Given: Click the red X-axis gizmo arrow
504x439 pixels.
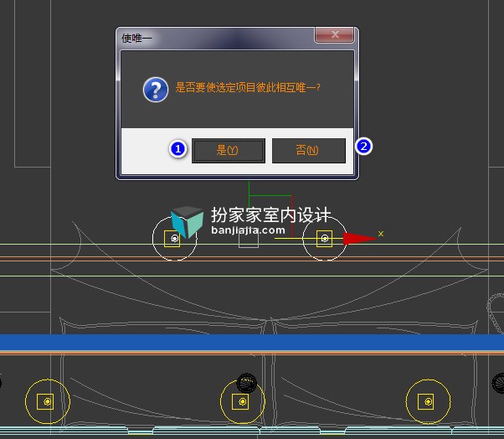Looking at the screenshot, I should [359, 239].
